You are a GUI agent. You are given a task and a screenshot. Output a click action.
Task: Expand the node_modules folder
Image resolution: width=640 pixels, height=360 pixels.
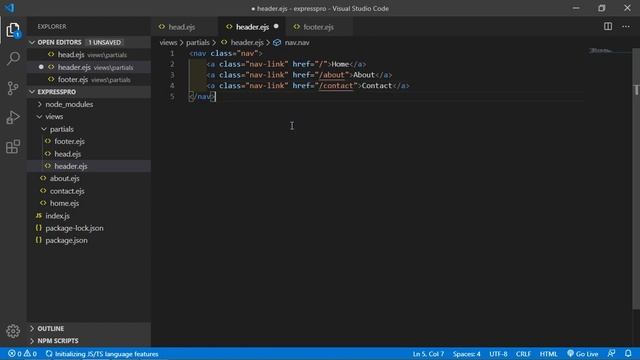(x=40, y=104)
